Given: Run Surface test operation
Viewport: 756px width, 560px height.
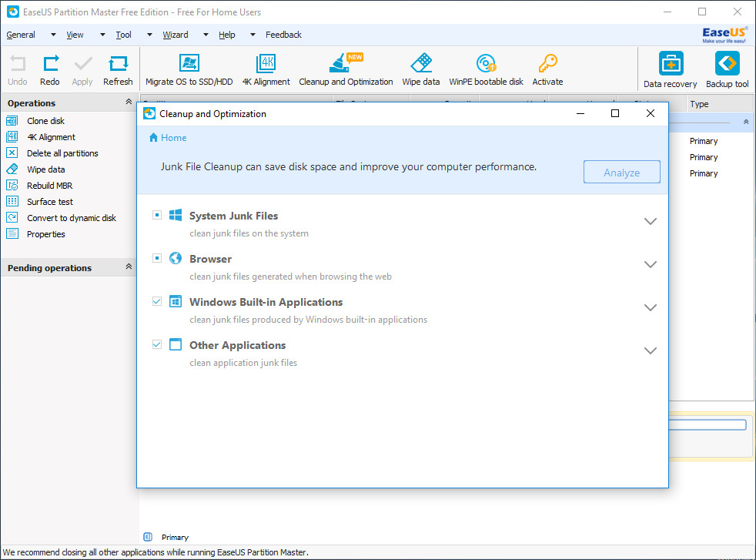Looking at the screenshot, I should pos(50,202).
